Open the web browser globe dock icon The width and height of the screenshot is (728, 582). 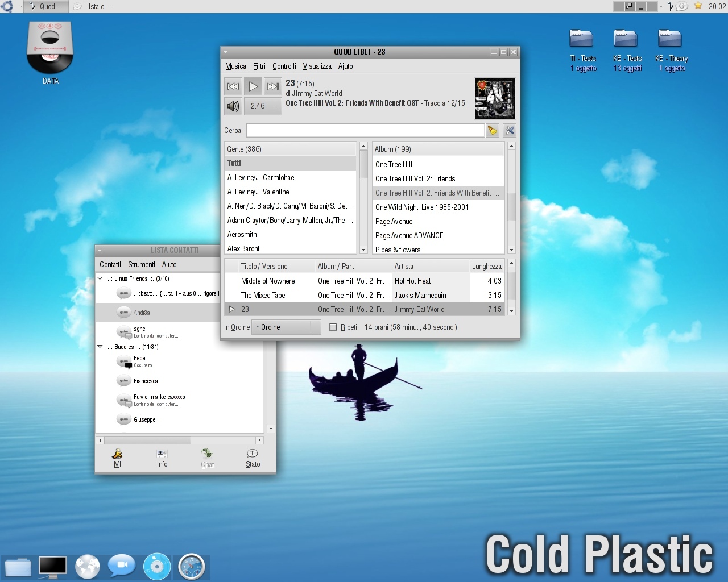coord(88,566)
